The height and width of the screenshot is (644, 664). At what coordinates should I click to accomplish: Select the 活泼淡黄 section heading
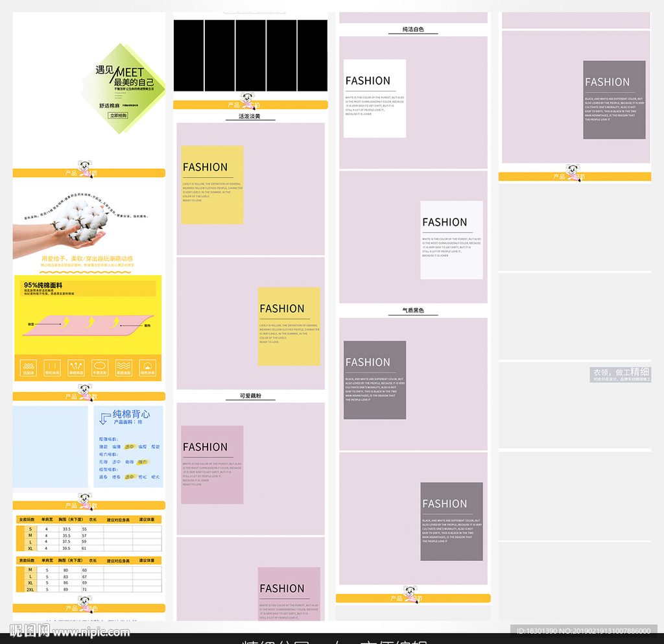pyautogui.click(x=250, y=116)
